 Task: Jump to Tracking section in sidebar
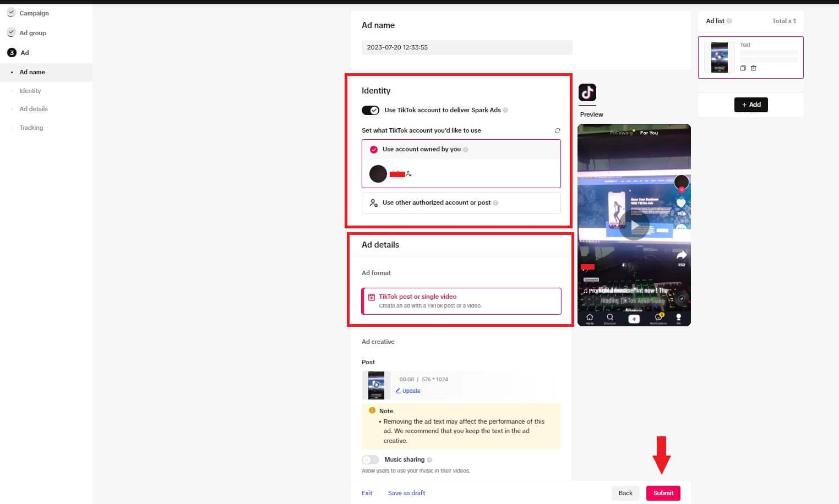(31, 128)
